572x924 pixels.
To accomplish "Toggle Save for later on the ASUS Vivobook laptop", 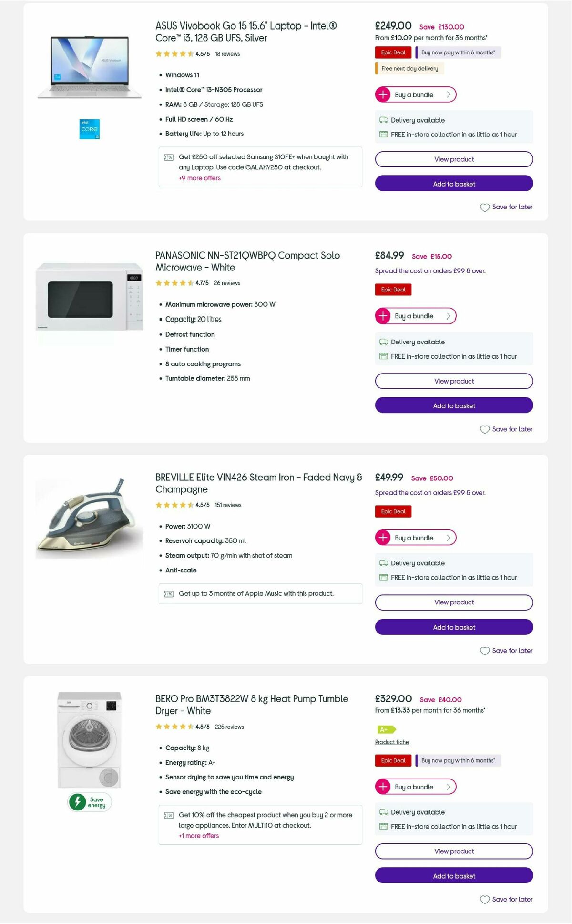I will (506, 207).
